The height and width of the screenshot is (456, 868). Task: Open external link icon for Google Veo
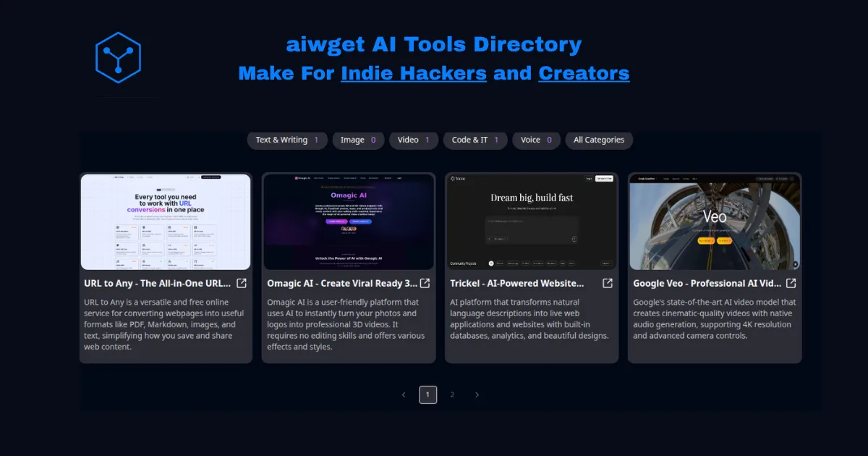[x=791, y=283]
